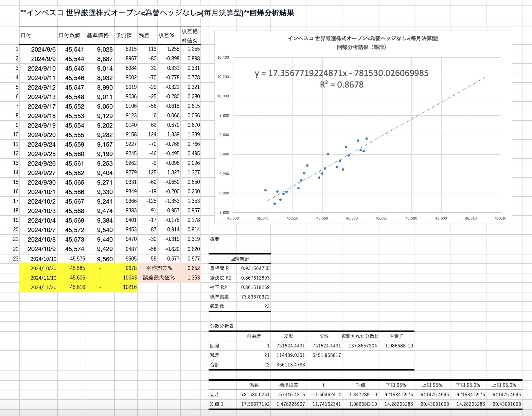Select intercept coefficient -781530.0261

[x=254, y=395]
